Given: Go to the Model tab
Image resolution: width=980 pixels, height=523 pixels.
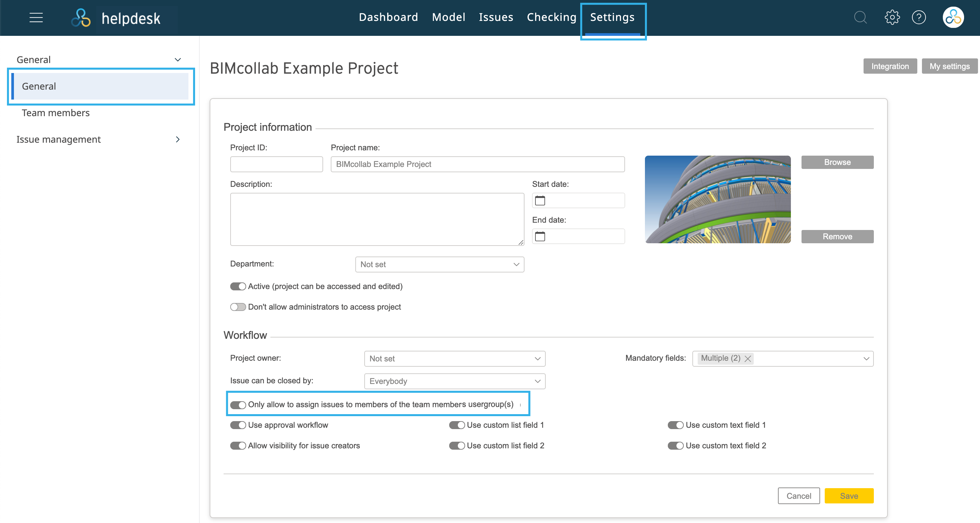Looking at the screenshot, I should 449,18.
